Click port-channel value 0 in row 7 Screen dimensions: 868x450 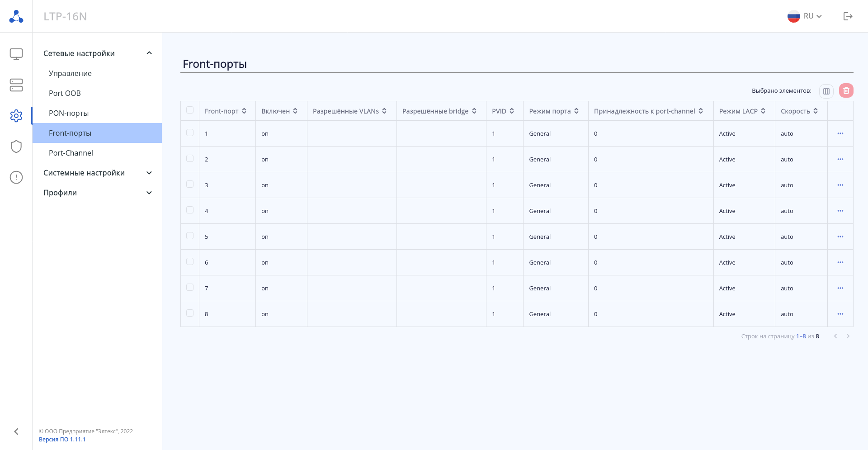(596, 289)
